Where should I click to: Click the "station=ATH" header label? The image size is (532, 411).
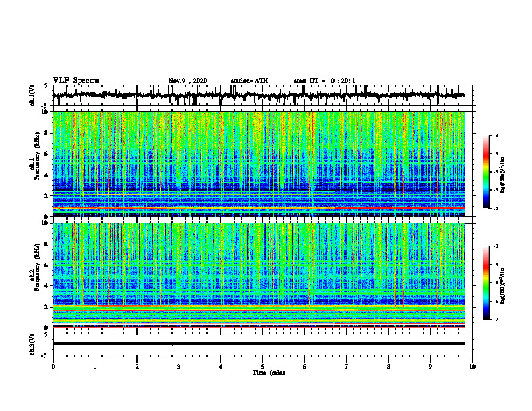(x=249, y=81)
